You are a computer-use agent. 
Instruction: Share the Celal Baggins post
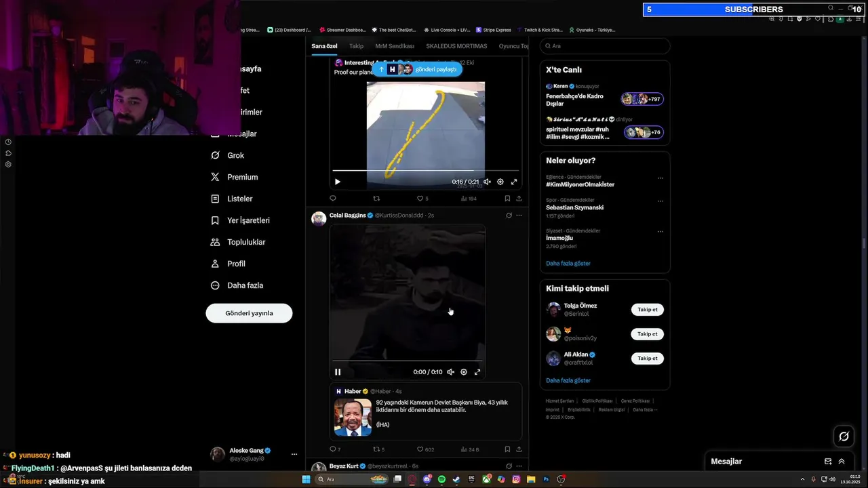pos(519,449)
